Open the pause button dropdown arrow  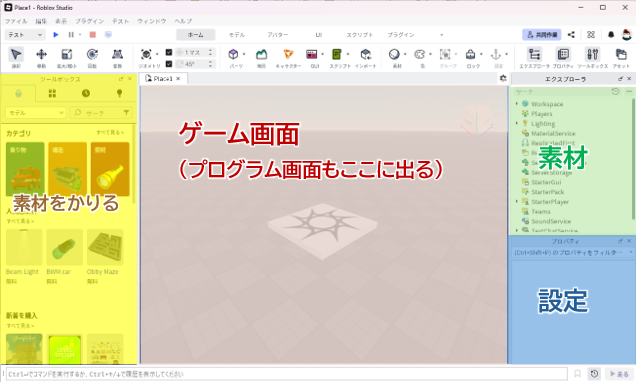(x=80, y=35)
